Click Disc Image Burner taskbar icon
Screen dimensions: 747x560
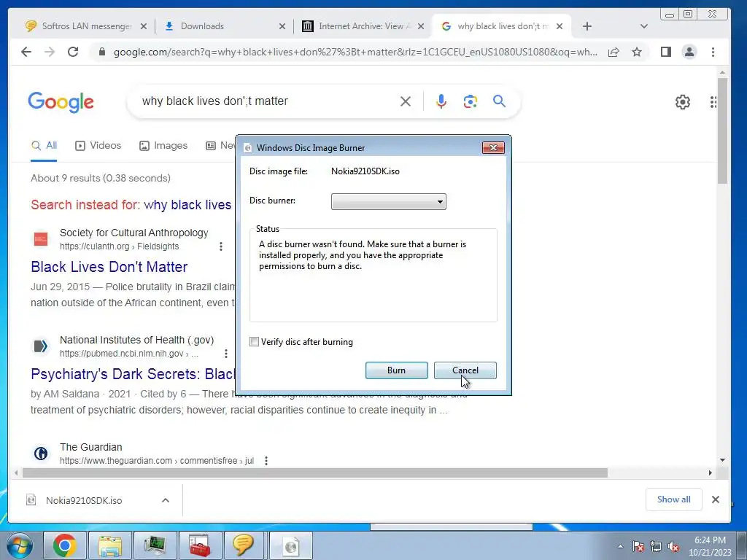click(x=290, y=545)
